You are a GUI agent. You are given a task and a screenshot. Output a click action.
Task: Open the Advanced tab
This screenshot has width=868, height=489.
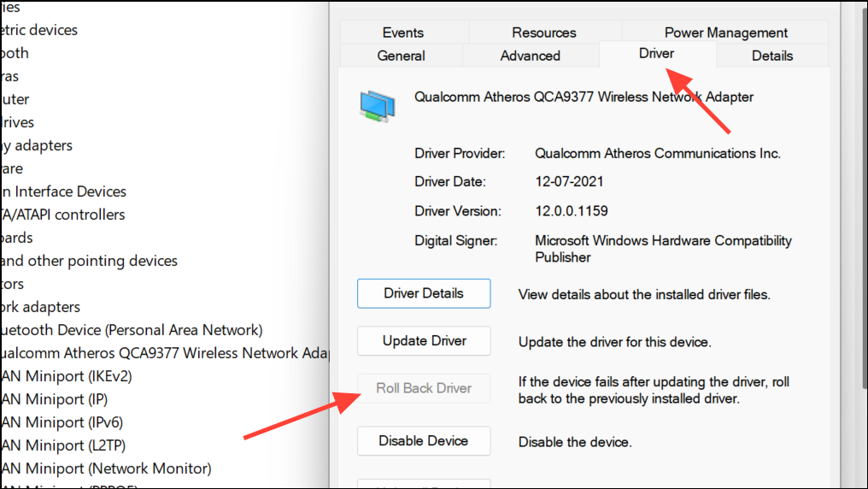530,56
